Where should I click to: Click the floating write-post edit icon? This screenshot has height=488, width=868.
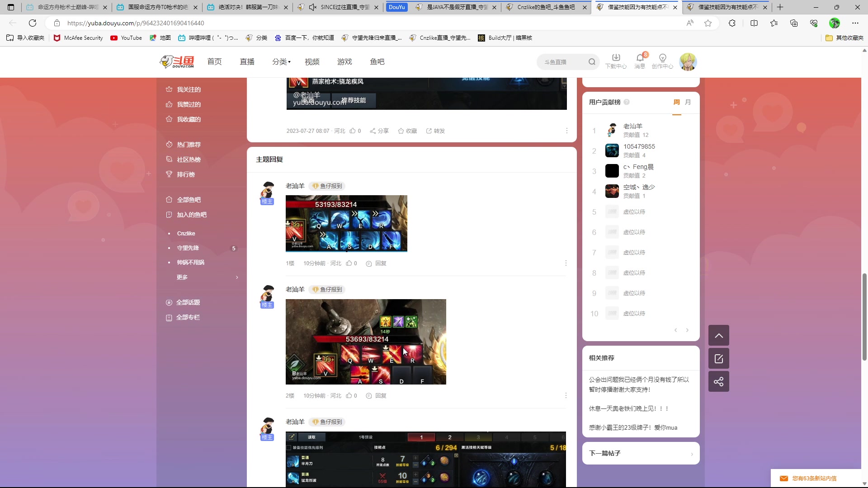click(x=718, y=359)
